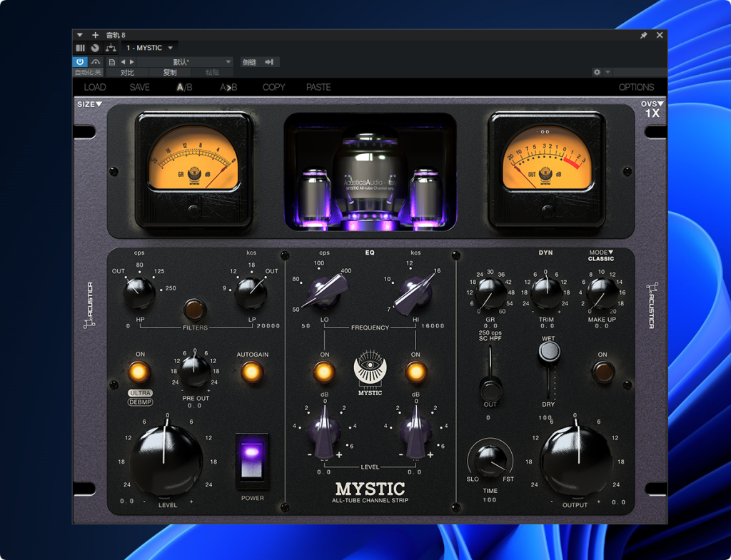Expand the MODE CLASSIC dropdown

(601, 255)
